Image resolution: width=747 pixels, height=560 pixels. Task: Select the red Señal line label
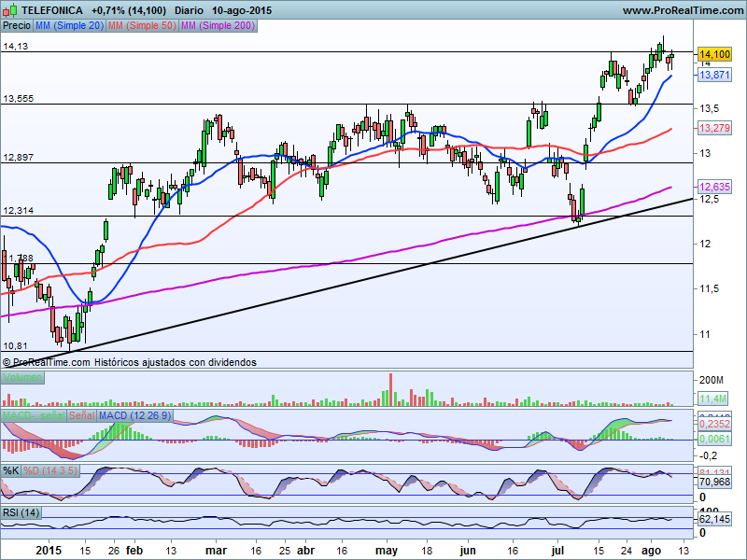click(81, 414)
